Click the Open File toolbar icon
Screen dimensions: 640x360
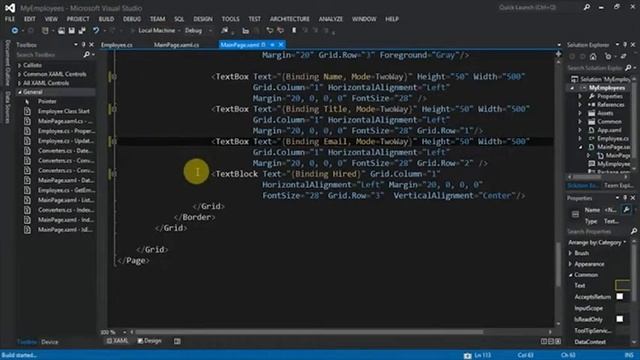61,31
